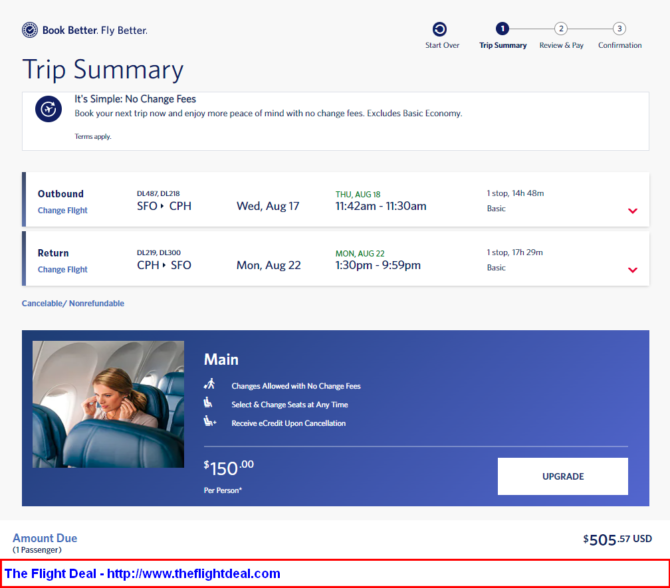Click the THU, AUG 18 arrival date
Image resolution: width=670 pixels, height=588 pixels.
358,194
